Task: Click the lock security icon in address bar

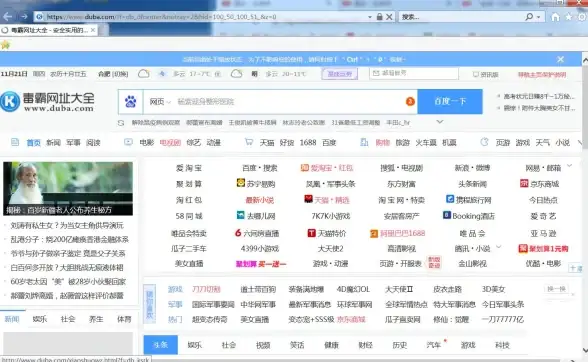Action: [380, 17]
